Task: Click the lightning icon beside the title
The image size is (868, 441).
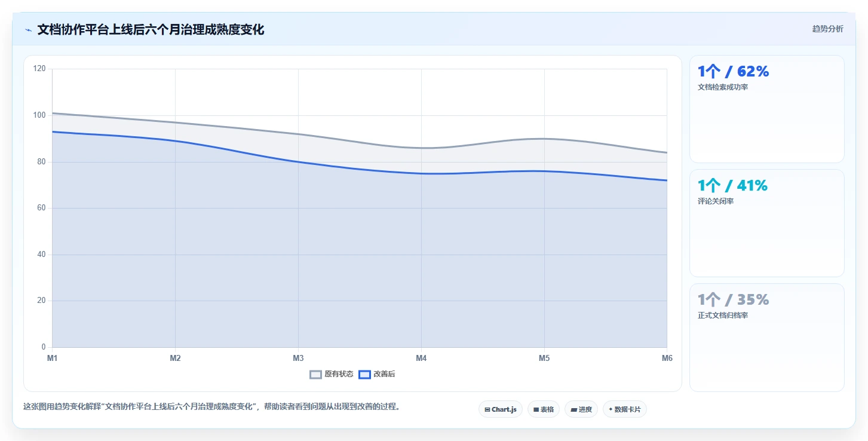Action: tap(28, 30)
